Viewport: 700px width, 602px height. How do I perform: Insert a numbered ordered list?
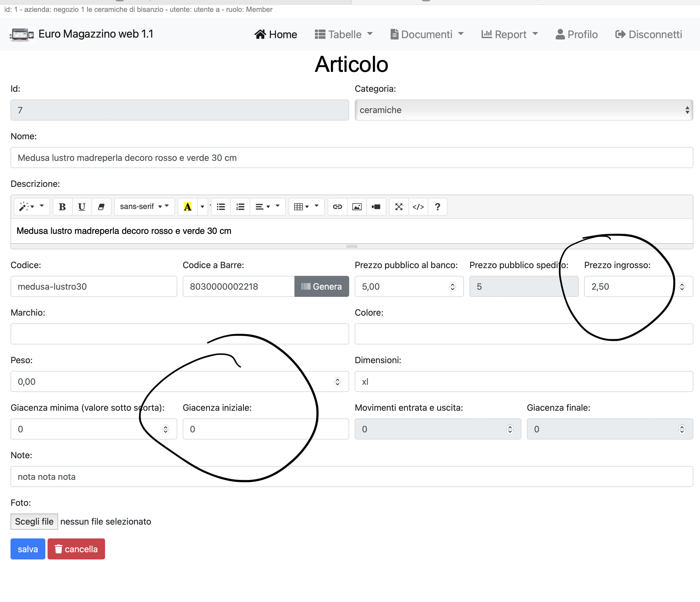(240, 207)
